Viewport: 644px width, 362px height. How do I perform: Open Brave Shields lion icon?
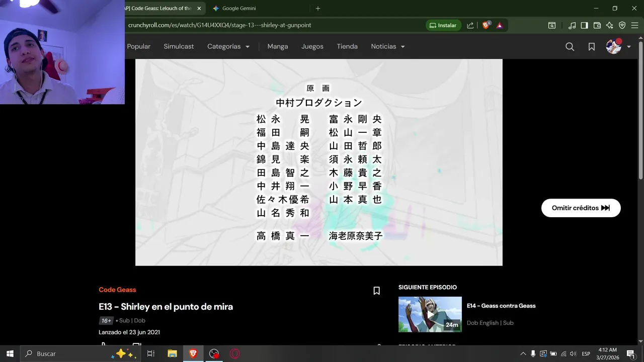[x=486, y=25]
